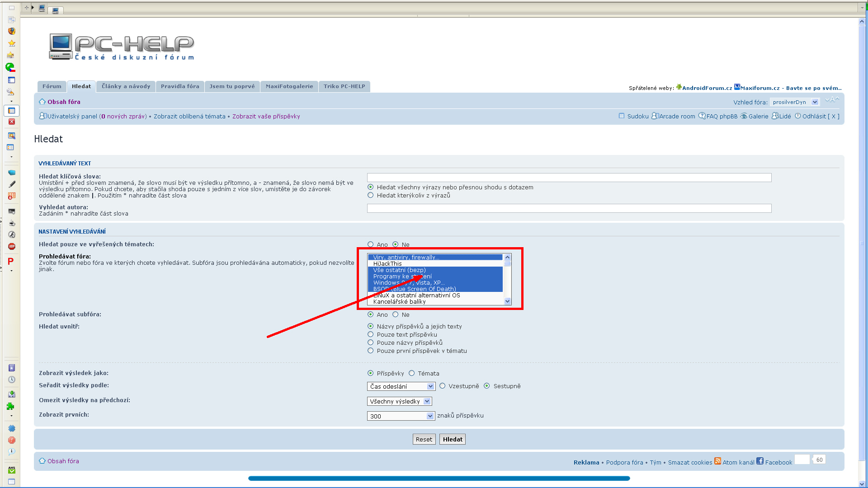Screen dimensions: 868x488
Task: Open the 'Zobrazit vaše příspěvky' link
Action: pos(266,116)
